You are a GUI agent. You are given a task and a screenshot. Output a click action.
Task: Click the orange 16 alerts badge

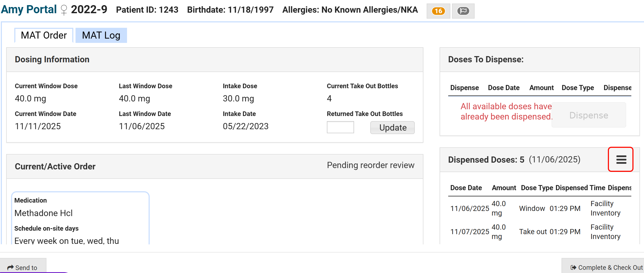pos(438,11)
